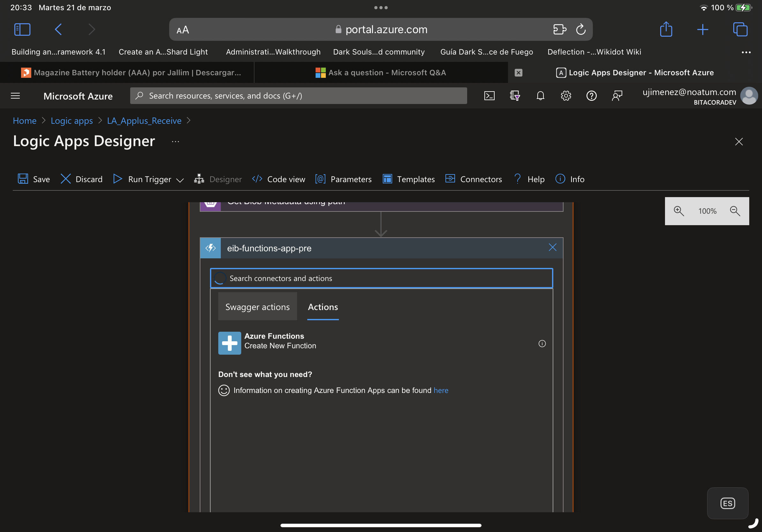The image size is (762, 532).
Task: Show info for Create New Function
Action: (542, 344)
